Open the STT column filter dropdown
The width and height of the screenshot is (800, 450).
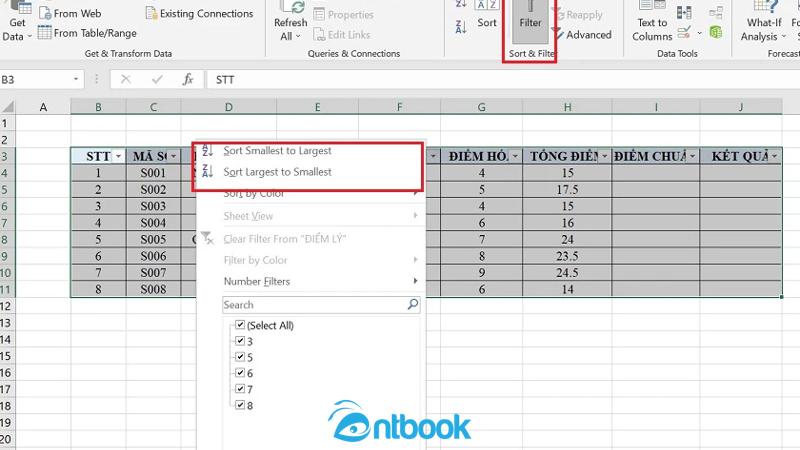[x=118, y=156]
